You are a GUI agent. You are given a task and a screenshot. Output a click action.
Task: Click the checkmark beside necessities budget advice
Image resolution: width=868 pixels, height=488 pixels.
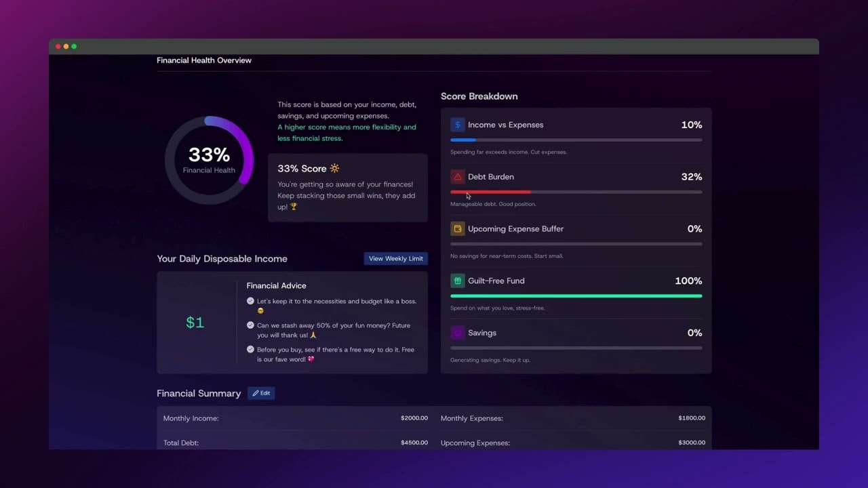(250, 301)
